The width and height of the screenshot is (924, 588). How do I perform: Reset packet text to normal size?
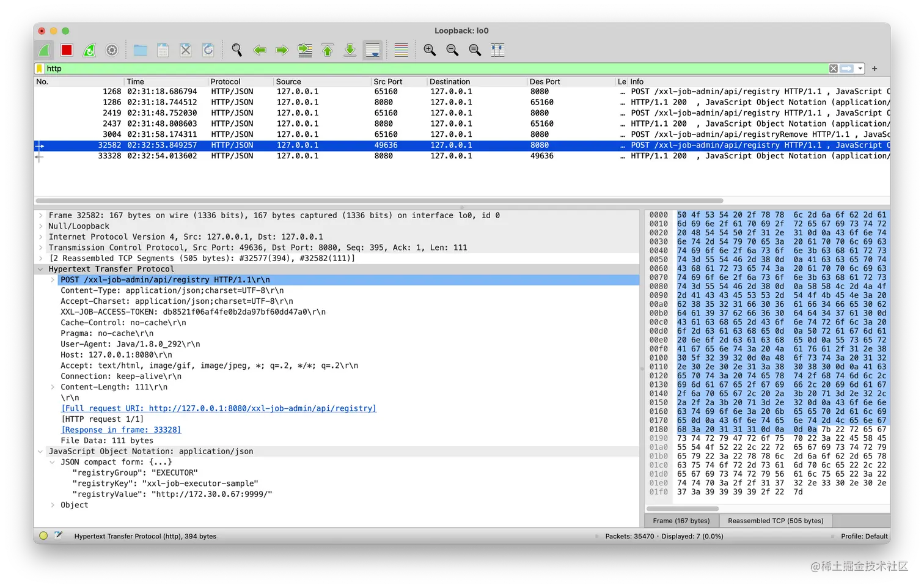[x=475, y=50]
